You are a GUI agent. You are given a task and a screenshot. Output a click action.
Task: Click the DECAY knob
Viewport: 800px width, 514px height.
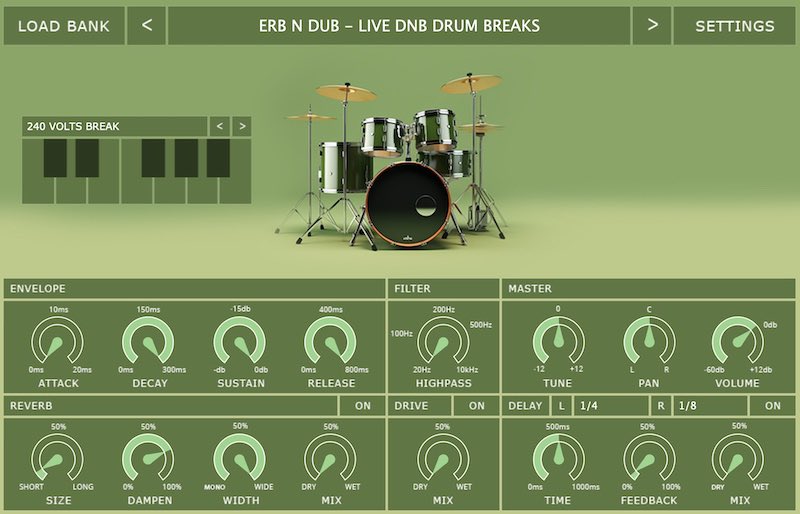click(x=148, y=341)
